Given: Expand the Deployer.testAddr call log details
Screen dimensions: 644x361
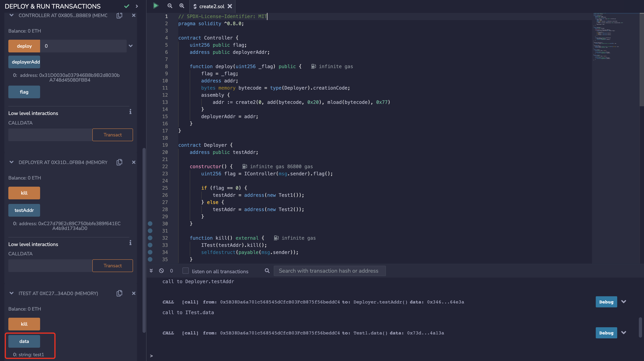Looking at the screenshot, I should (x=624, y=302).
